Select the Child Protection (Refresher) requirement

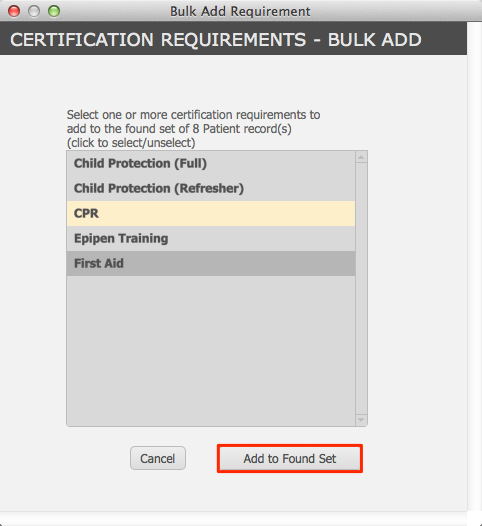tap(211, 189)
